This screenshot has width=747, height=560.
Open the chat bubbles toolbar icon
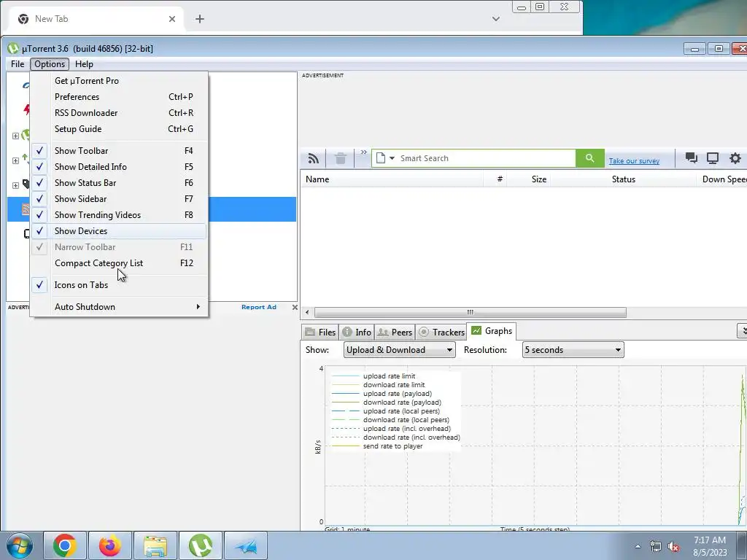point(692,158)
